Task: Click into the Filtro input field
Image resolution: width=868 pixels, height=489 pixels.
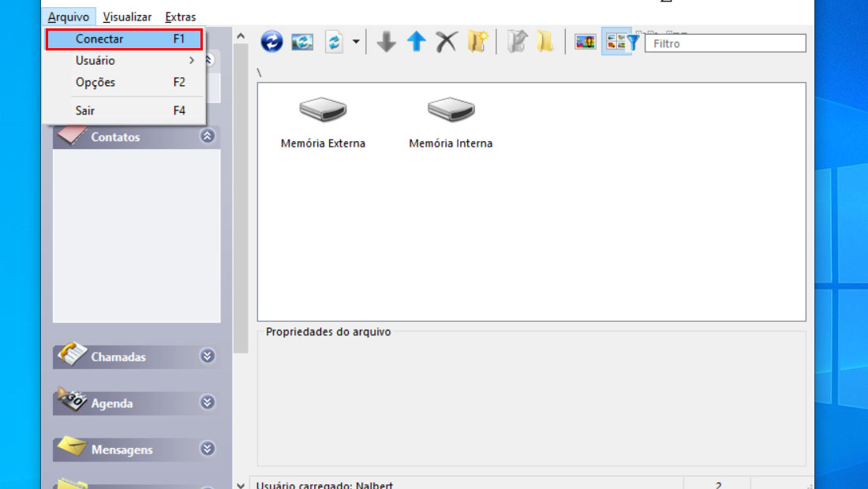Action: pyautogui.click(x=725, y=43)
